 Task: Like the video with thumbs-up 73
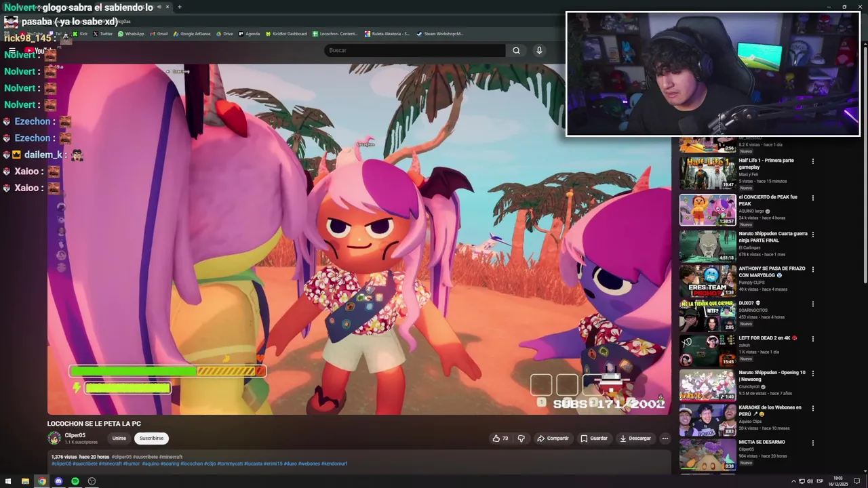tap(500, 439)
